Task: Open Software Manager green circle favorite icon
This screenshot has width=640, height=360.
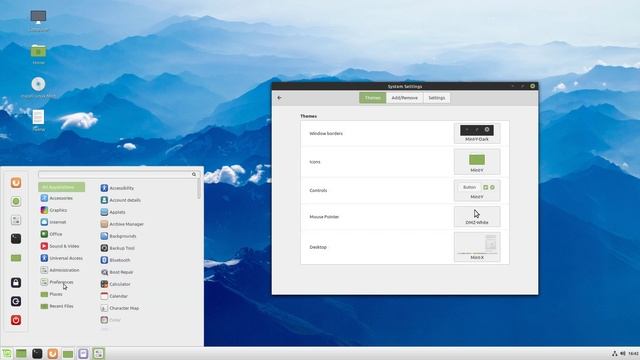Action: [16, 201]
